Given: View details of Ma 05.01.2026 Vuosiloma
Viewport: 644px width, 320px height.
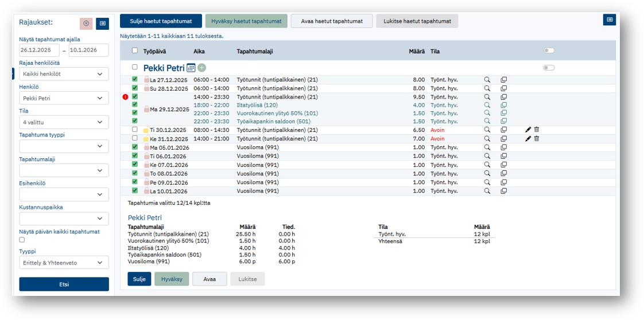Looking at the screenshot, I should [487, 147].
